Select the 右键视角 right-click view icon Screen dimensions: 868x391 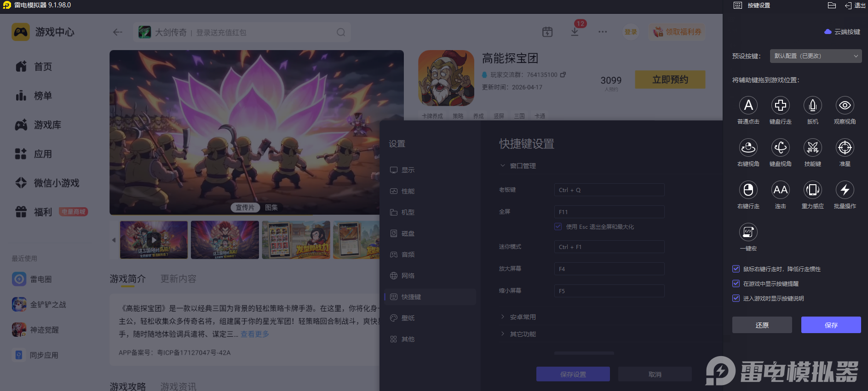pos(748,147)
